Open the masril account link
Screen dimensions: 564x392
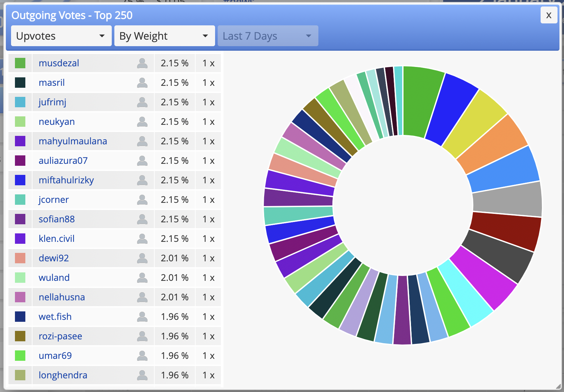click(52, 83)
